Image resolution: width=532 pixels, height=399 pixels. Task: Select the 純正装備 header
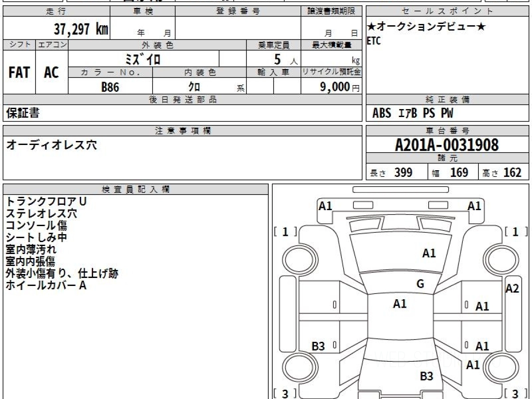pos(447,100)
